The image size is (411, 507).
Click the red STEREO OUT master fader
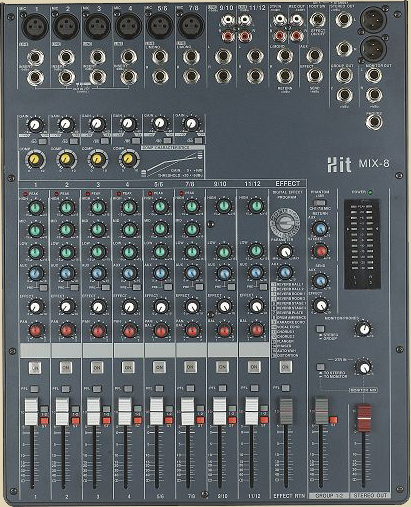(x=364, y=418)
